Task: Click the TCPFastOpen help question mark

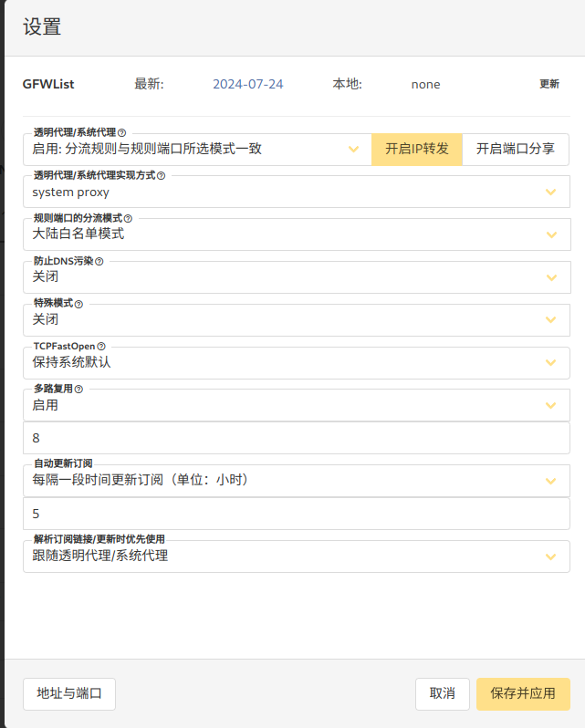Action: (x=101, y=347)
